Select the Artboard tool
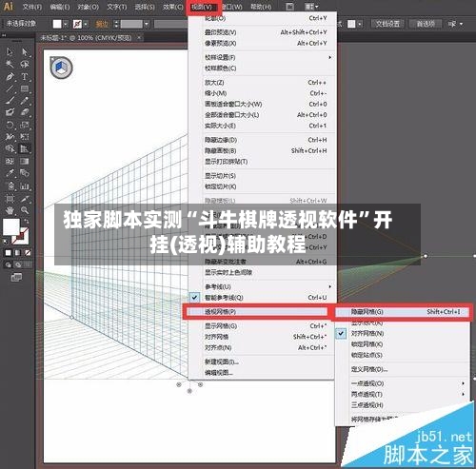 pos(10,199)
